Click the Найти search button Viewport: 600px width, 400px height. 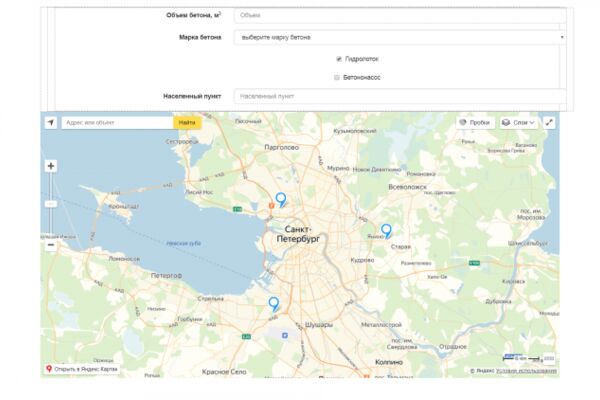point(187,122)
